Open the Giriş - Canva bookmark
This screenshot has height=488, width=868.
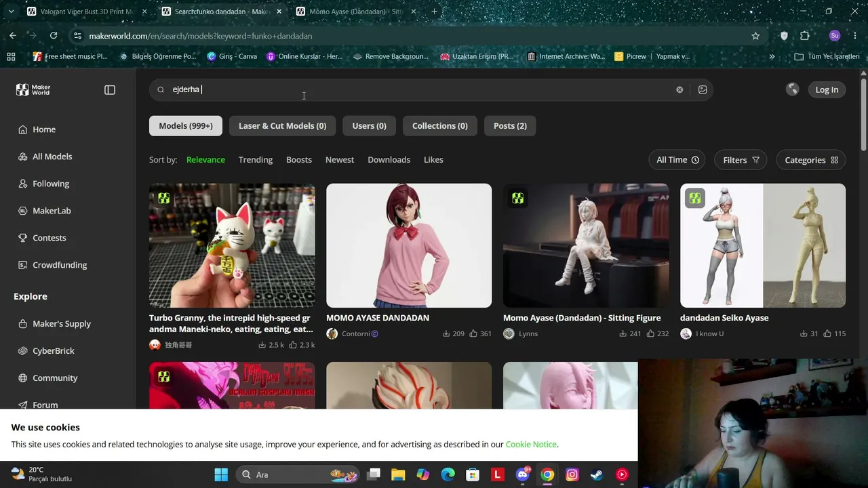232,56
